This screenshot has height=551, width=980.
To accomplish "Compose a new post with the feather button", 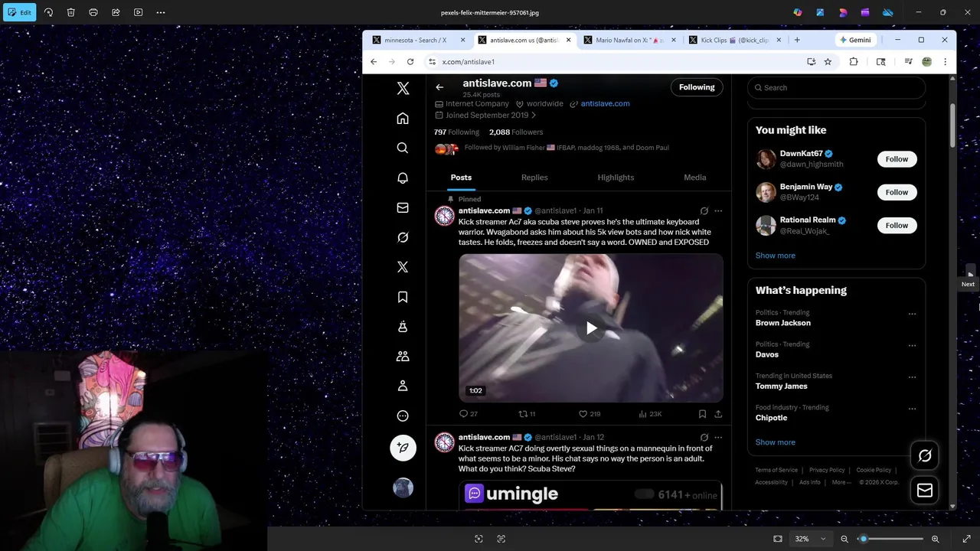I will pyautogui.click(x=403, y=448).
